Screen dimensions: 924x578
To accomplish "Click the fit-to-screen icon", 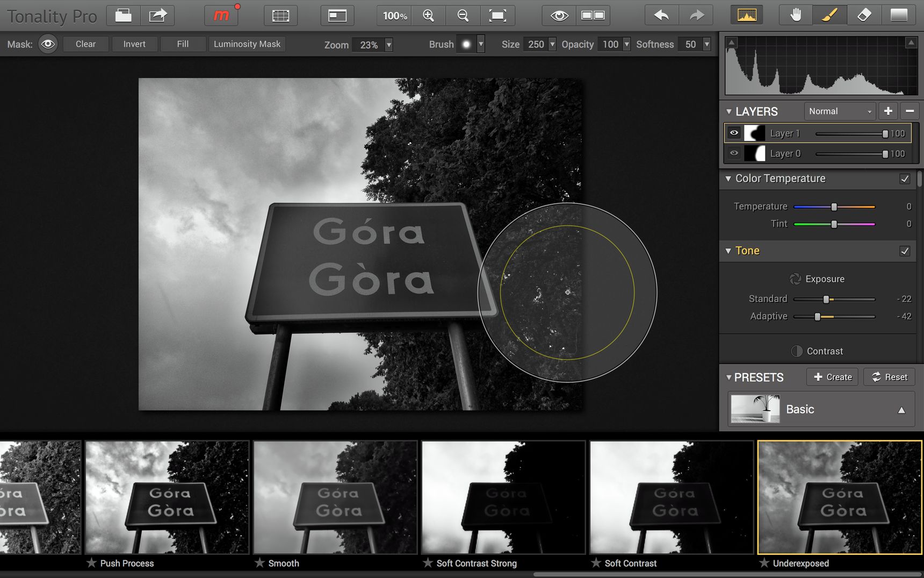I will 497,16.
